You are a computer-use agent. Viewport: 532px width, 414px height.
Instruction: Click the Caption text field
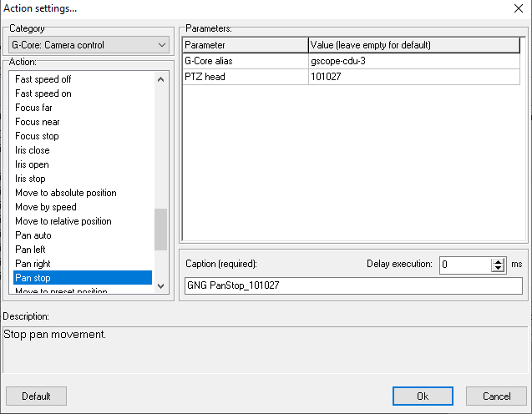coord(352,286)
